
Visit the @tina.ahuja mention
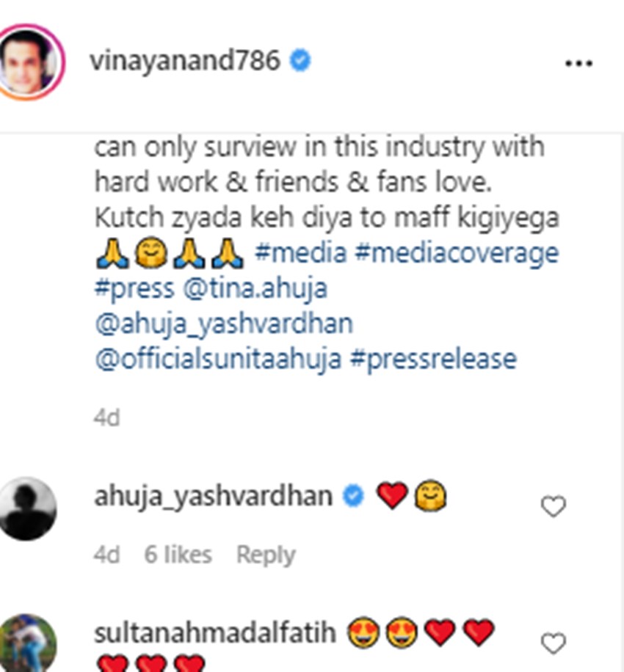tap(255, 289)
